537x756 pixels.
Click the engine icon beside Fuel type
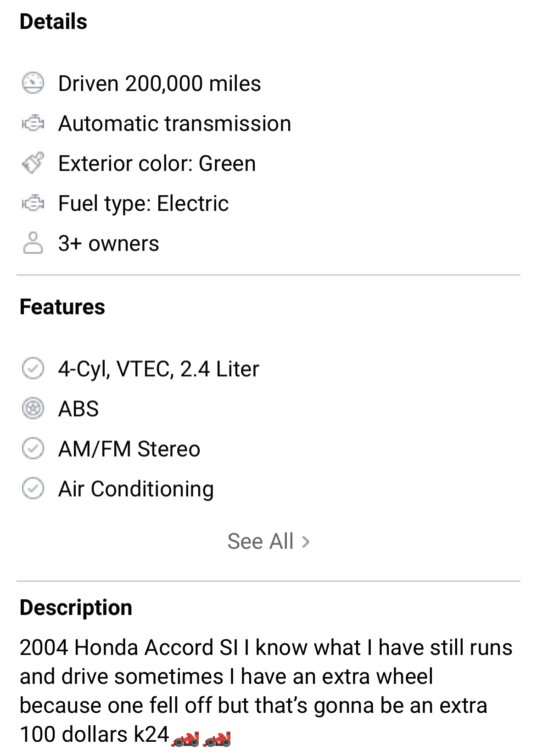pos(33,203)
